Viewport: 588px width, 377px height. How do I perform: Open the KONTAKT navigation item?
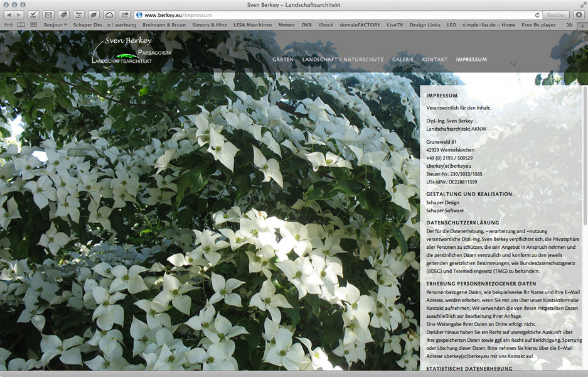tap(435, 59)
